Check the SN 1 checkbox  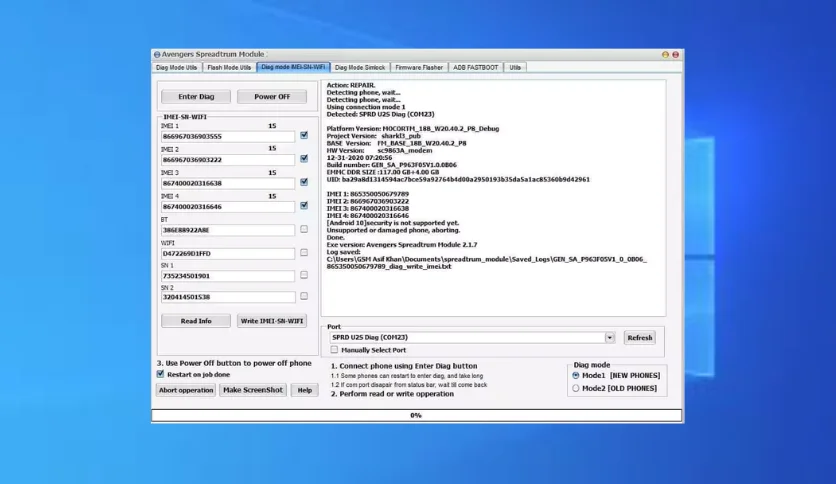[x=304, y=275]
